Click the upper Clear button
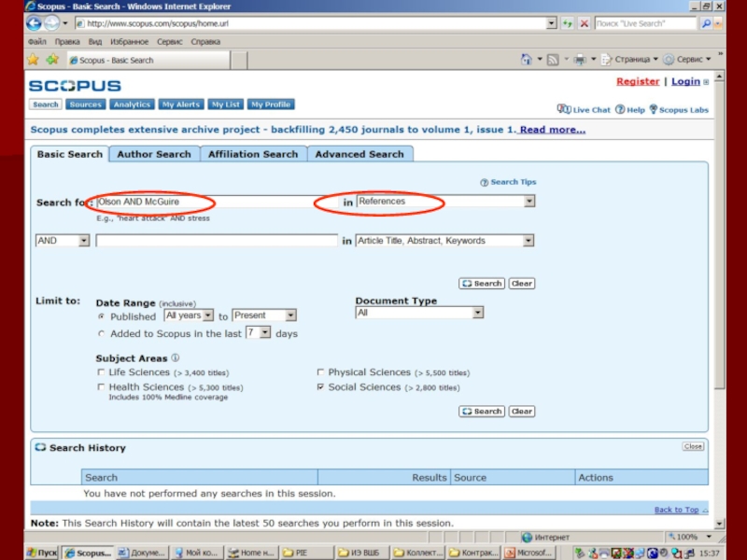Image resolution: width=747 pixels, height=560 pixels. (522, 284)
